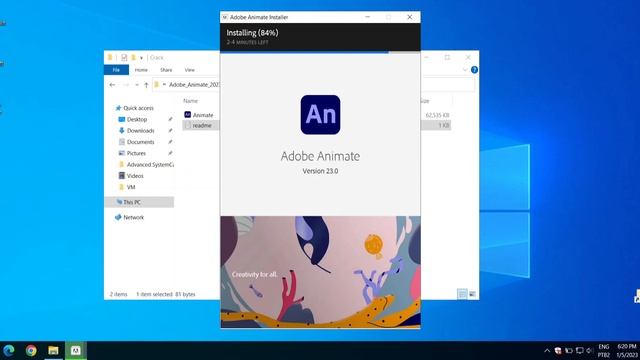This screenshot has height=360, width=640.
Task: Click the battery tray icon
Action: 569,351
